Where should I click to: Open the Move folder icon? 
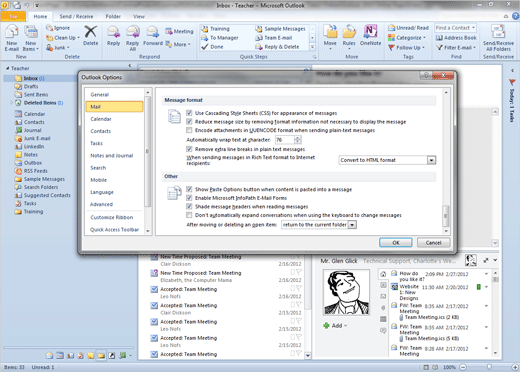point(330,32)
